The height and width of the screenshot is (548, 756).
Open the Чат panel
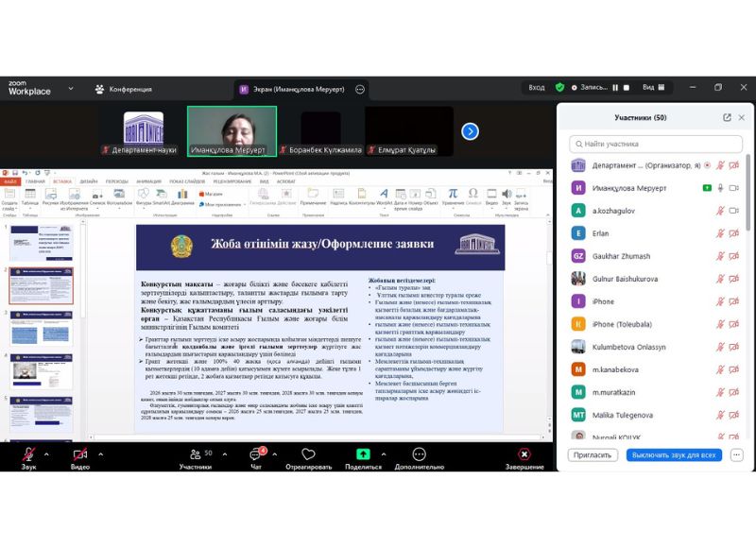pyautogui.click(x=255, y=455)
